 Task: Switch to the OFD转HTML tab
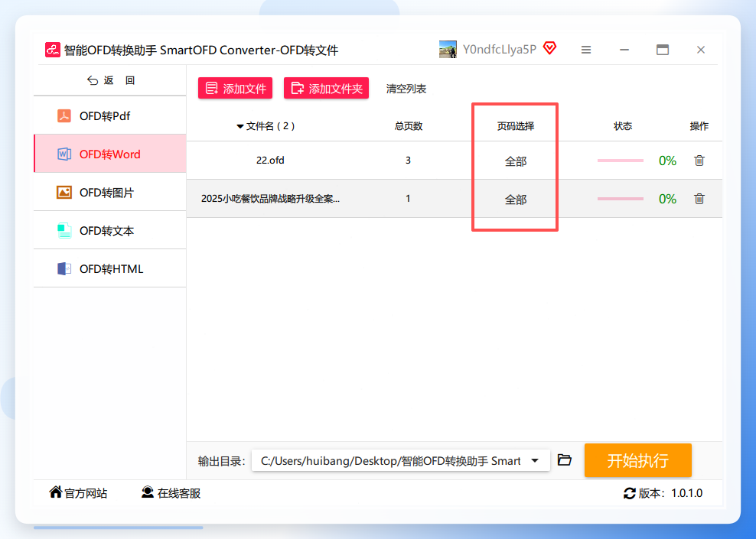point(110,269)
